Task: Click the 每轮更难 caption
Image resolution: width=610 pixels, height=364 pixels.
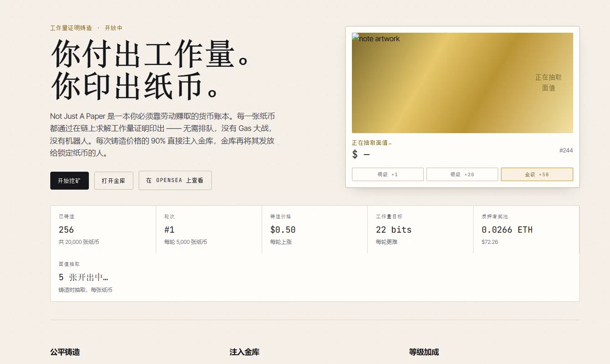Action: point(386,242)
